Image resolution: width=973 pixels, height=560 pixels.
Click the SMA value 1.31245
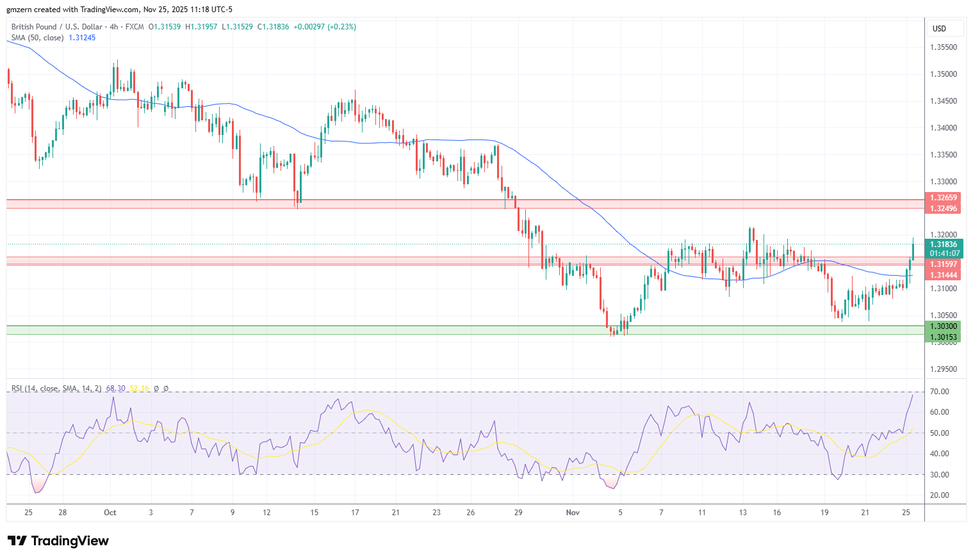[x=82, y=38]
